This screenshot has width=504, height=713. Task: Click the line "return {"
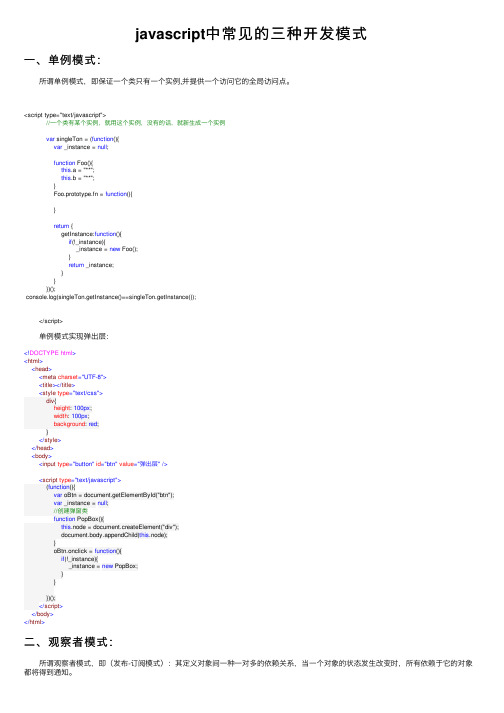click(63, 226)
